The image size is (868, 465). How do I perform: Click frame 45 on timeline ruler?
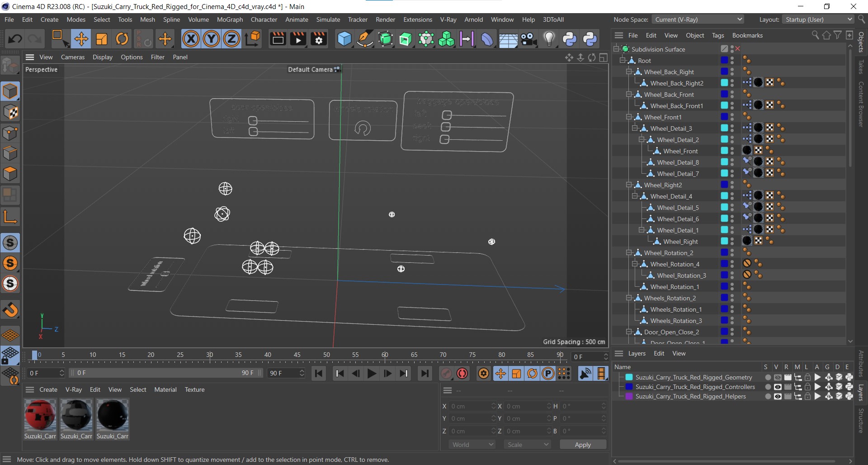pos(297,355)
